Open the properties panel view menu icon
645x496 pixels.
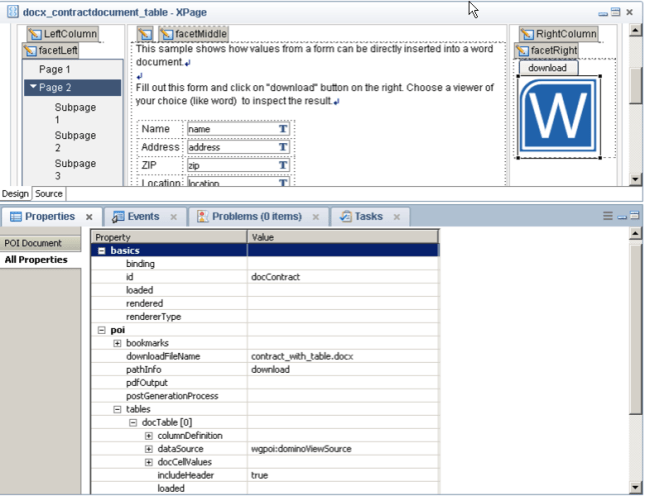click(608, 216)
